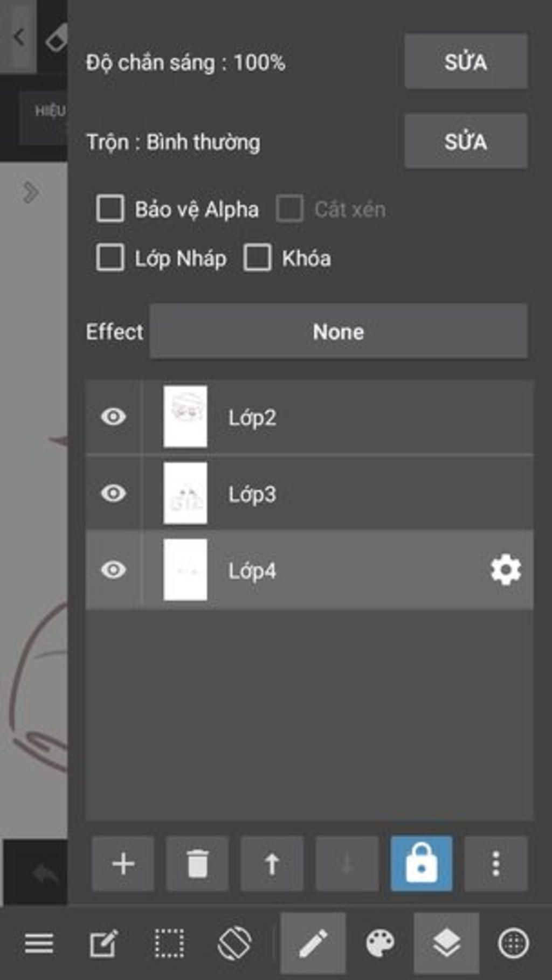Image resolution: width=552 pixels, height=980 pixels.
Task: Open Effect dropdown showing None
Action: point(339,331)
